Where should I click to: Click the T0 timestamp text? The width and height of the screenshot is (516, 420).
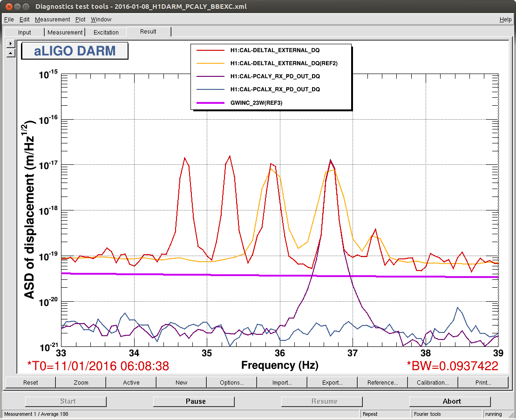pos(98,366)
